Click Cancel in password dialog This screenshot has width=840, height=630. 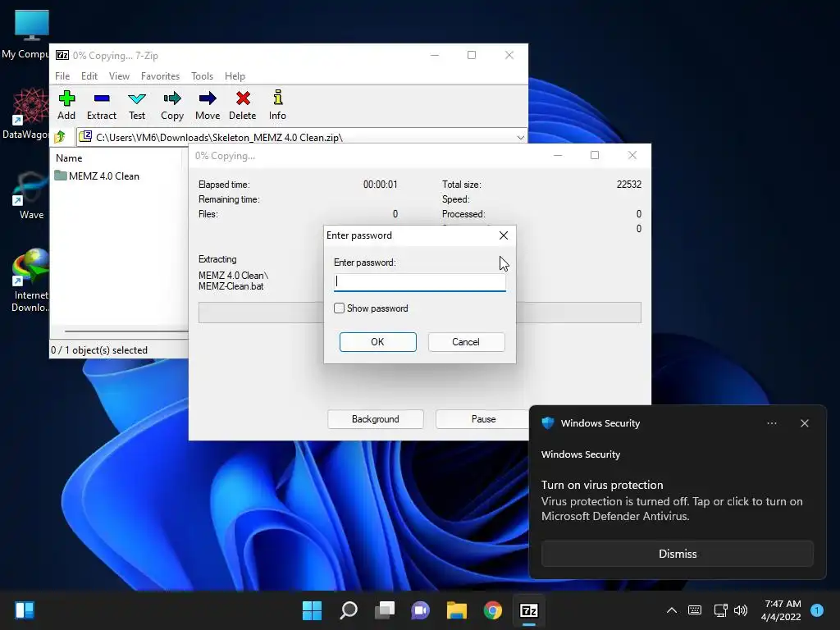click(466, 342)
